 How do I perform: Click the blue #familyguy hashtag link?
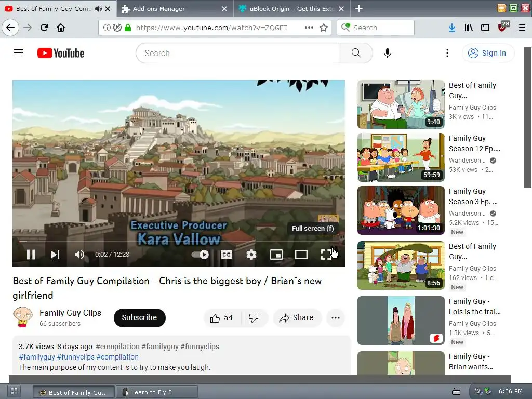click(37, 357)
